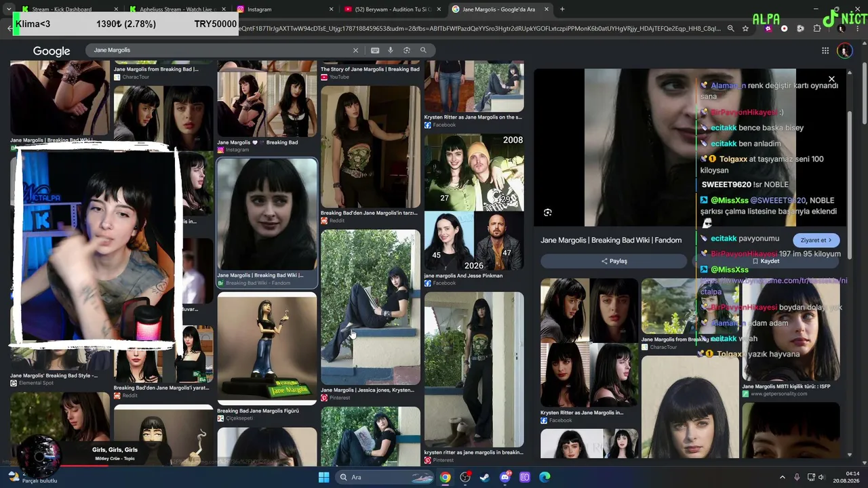Click the 'Krysten Ritter as Jane Margolis in...' caption
The width and height of the screenshot is (868, 488).
[x=582, y=412]
